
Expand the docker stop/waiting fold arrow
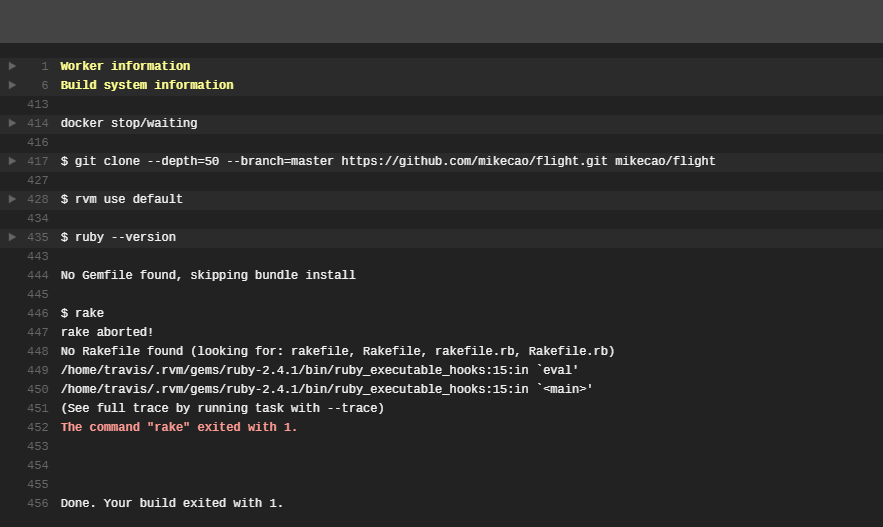12,123
